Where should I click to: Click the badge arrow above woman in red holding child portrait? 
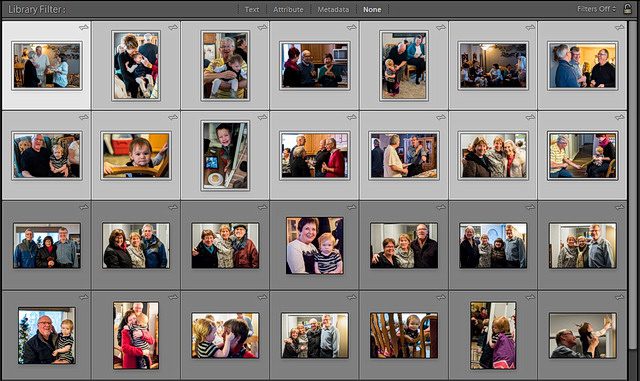(173, 297)
